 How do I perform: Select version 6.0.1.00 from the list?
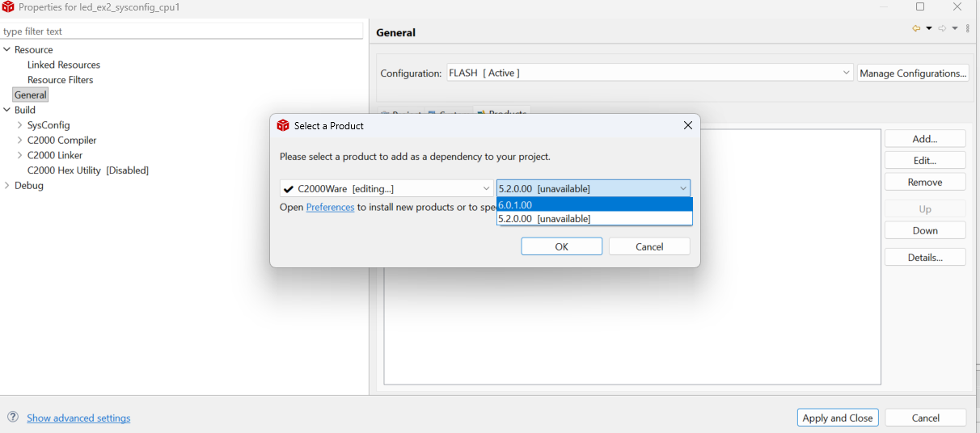click(594, 204)
